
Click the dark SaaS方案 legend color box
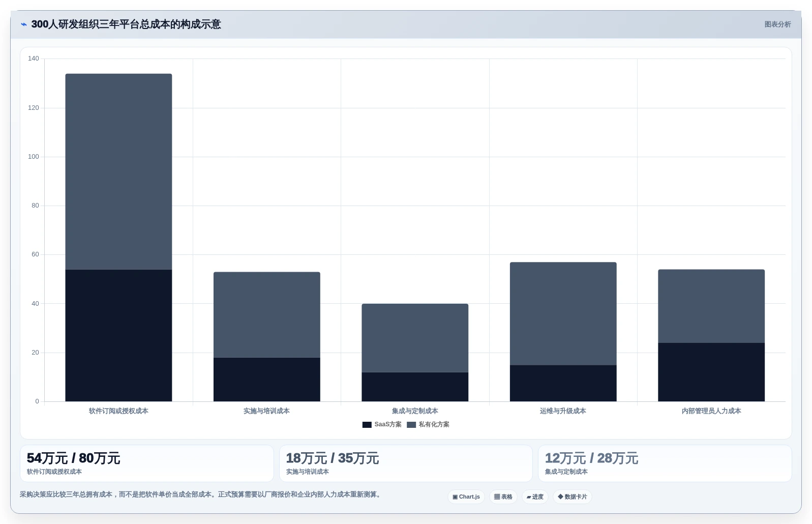pos(367,425)
